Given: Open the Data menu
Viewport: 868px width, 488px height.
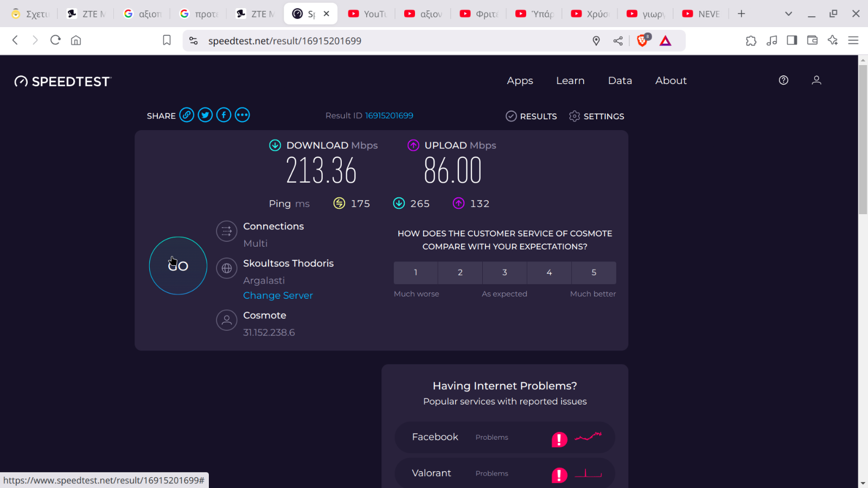Looking at the screenshot, I should click(620, 80).
